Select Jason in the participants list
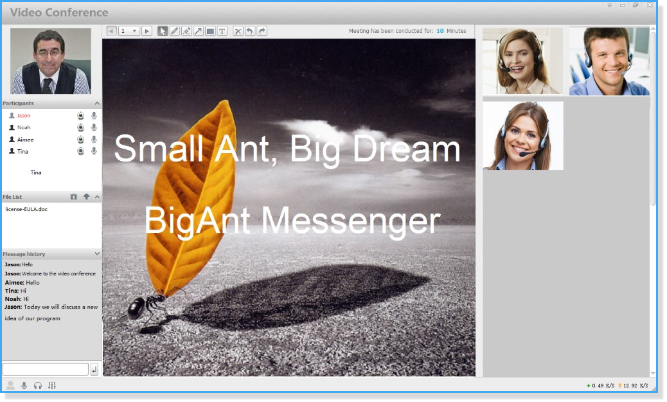This screenshot has height=402, width=667. tap(24, 116)
